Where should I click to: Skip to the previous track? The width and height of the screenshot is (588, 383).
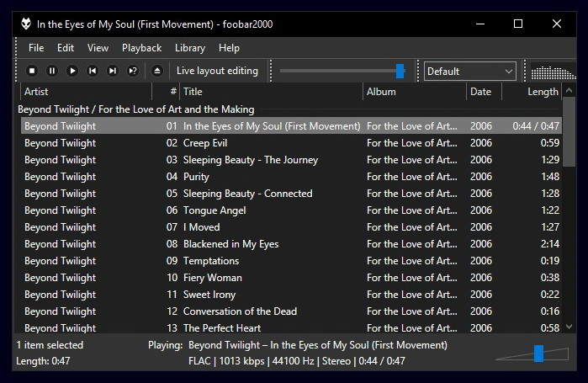[x=93, y=72]
